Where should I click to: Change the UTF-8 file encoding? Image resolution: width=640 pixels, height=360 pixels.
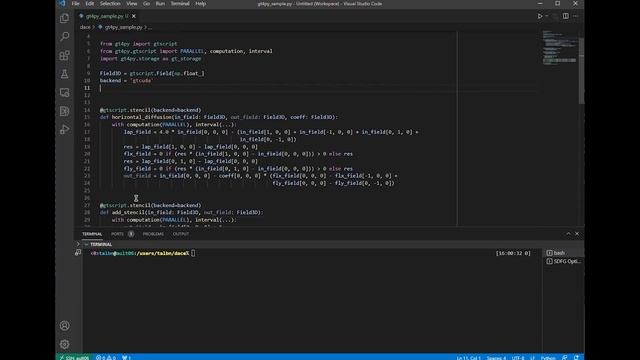pos(518,358)
